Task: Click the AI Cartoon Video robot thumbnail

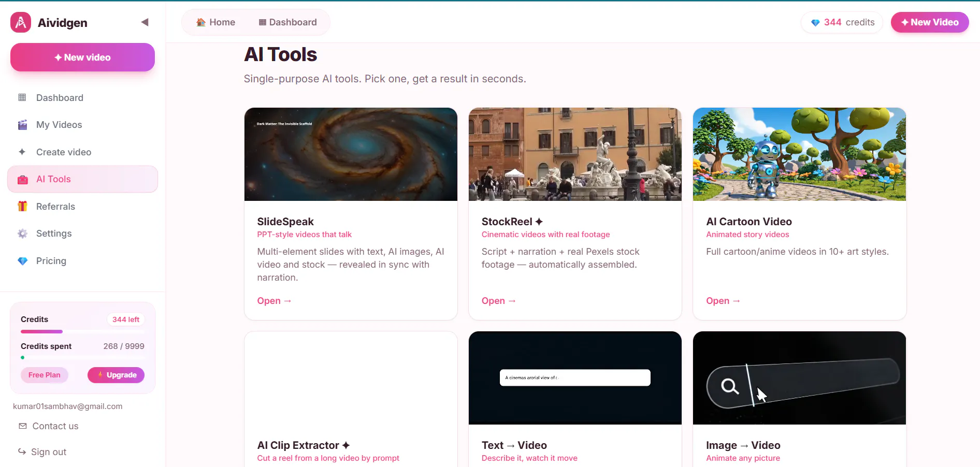Action: coord(799,154)
